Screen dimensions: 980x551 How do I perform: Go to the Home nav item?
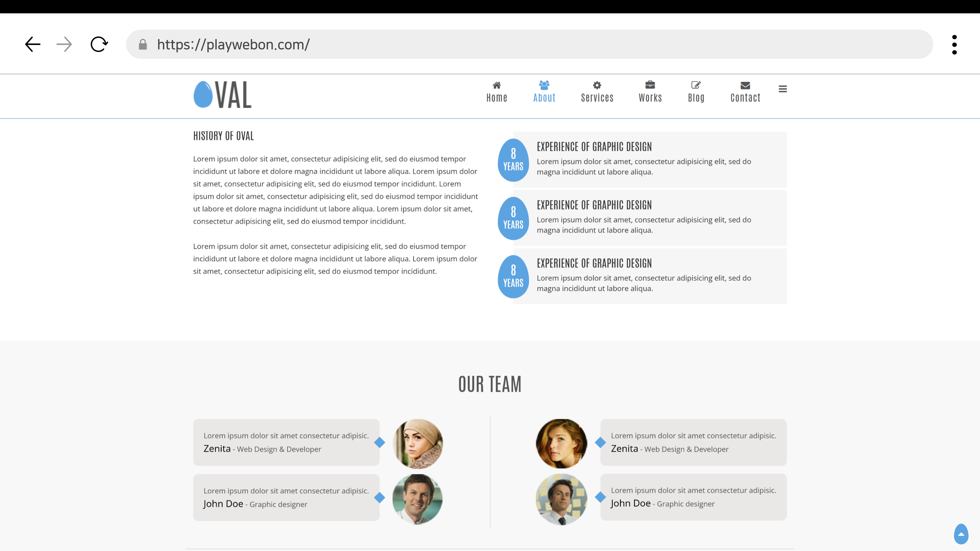(x=496, y=92)
